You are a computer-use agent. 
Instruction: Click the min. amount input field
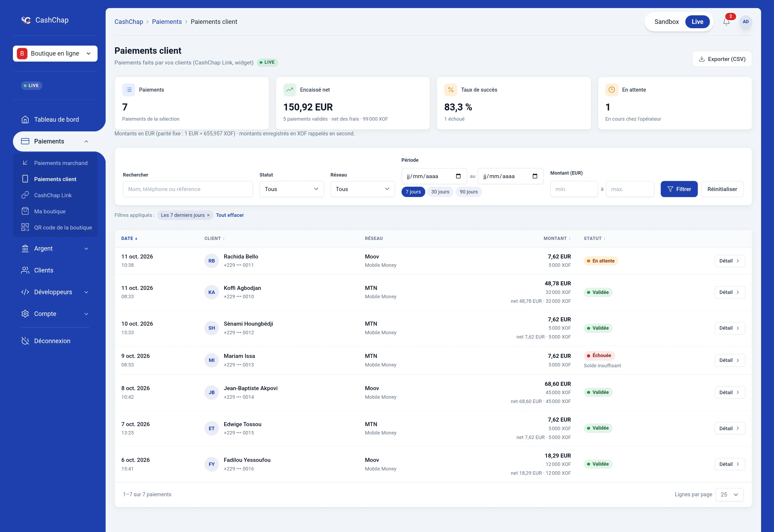(x=574, y=189)
